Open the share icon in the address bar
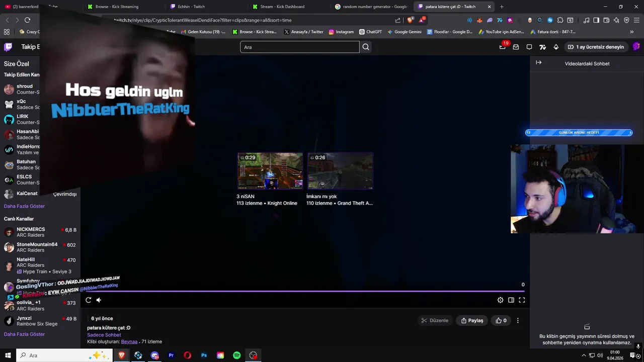This screenshot has width=644, height=362. [x=398, y=20]
